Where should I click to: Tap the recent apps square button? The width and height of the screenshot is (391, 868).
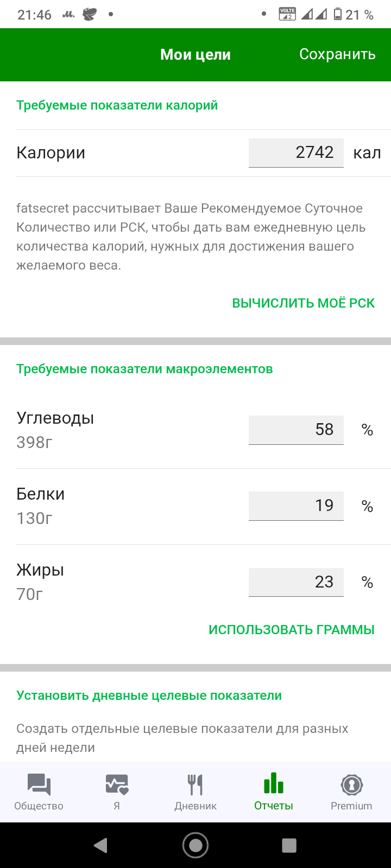289,845
